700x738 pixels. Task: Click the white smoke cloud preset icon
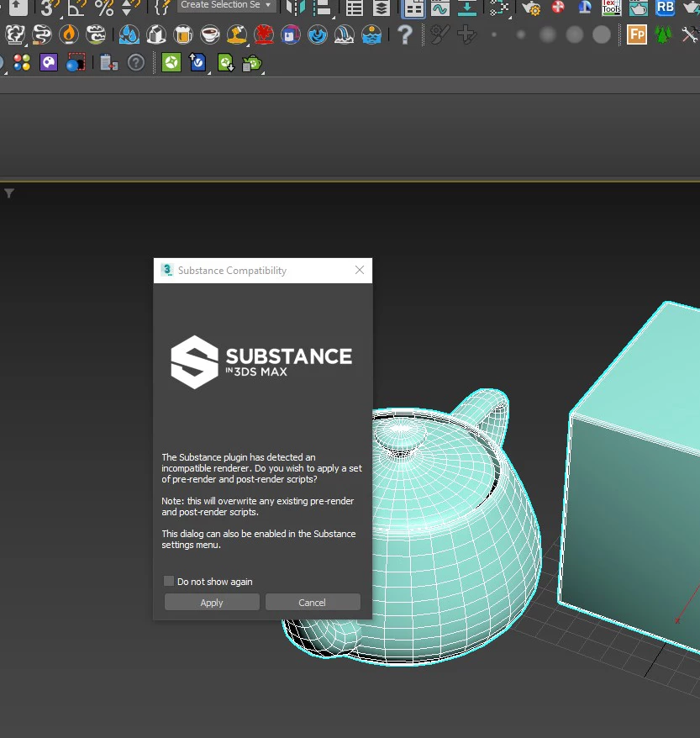[15, 34]
